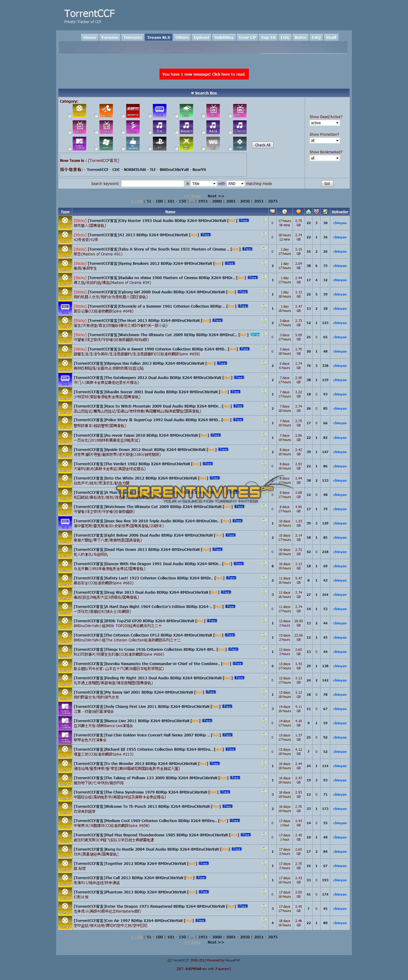Sort by the comments column header icon

click(273, 212)
